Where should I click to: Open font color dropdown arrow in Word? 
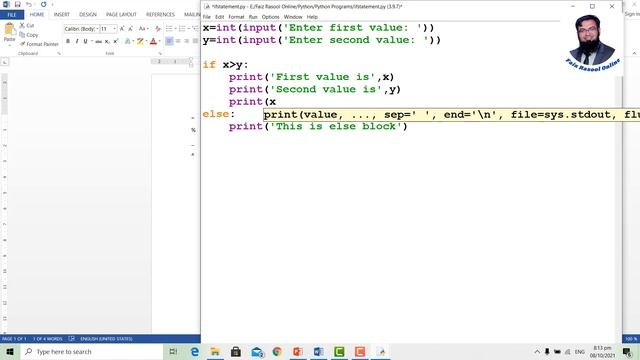click(x=159, y=41)
